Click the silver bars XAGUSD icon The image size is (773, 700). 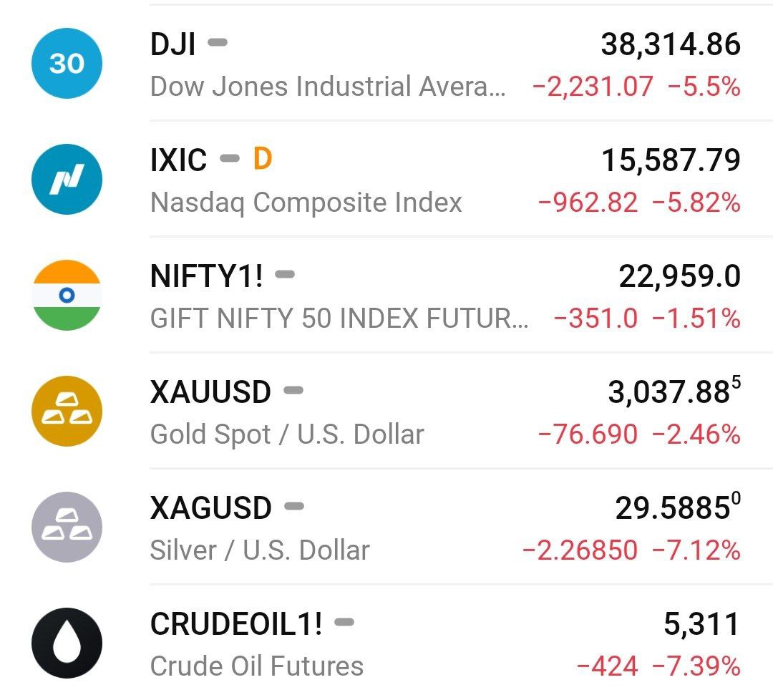click(x=67, y=527)
